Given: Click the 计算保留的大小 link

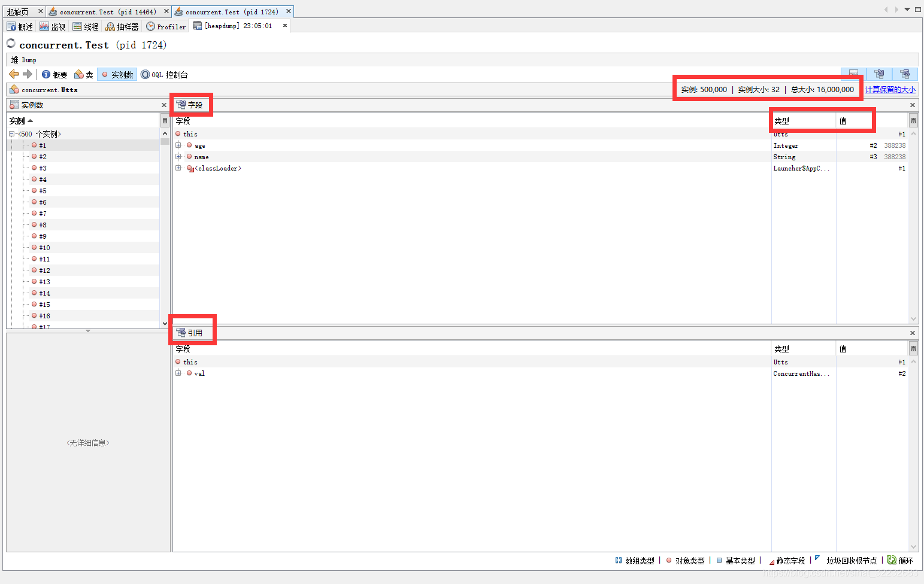Looking at the screenshot, I should pyautogui.click(x=890, y=90).
